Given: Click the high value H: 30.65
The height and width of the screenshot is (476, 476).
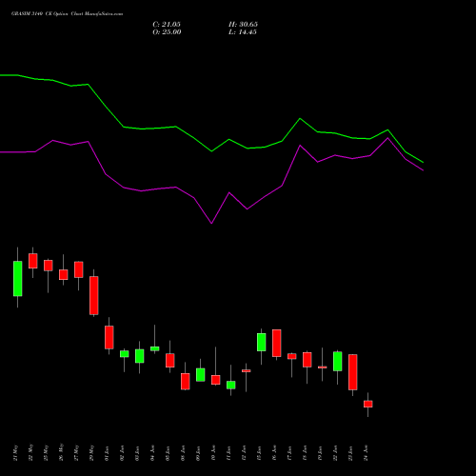Looking at the screenshot, I should (243, 25).
